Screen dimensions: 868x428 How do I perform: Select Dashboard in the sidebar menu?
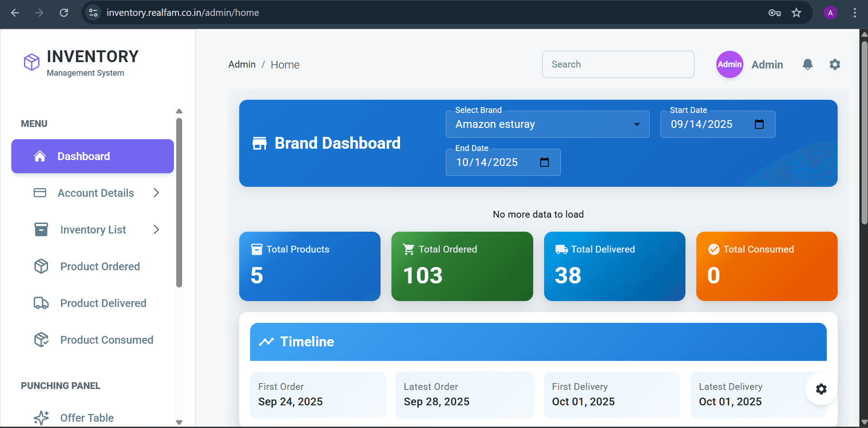click(92, 156)
